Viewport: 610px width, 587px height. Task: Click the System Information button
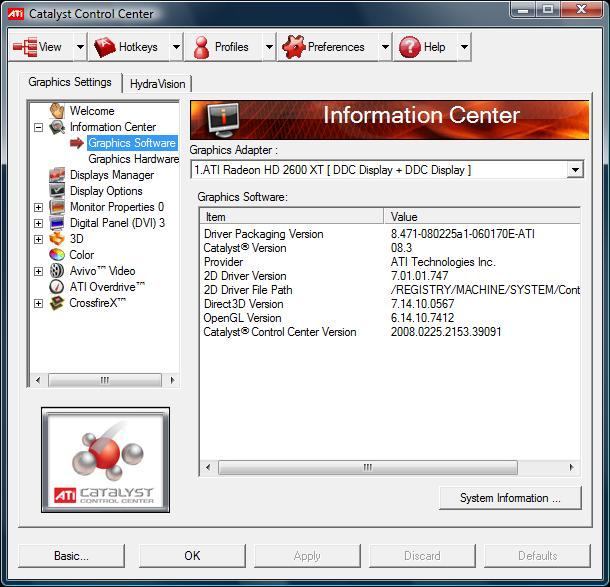click(x=510, y=498)
